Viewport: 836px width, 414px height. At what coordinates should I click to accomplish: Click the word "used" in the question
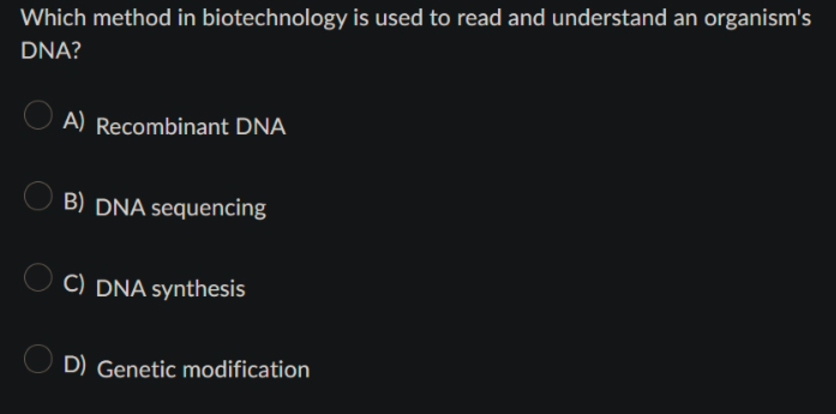pos(399,18)
